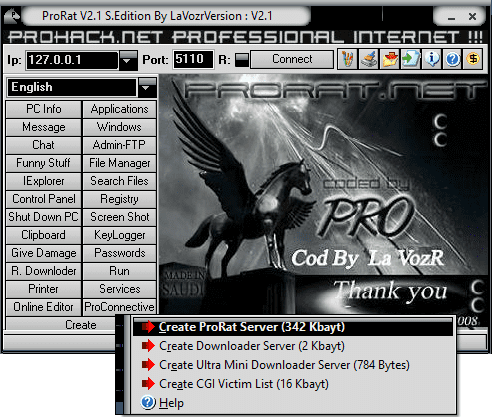Click the blue question mark toolbar icon
492x417 pixels.
(x=452, y=60)
